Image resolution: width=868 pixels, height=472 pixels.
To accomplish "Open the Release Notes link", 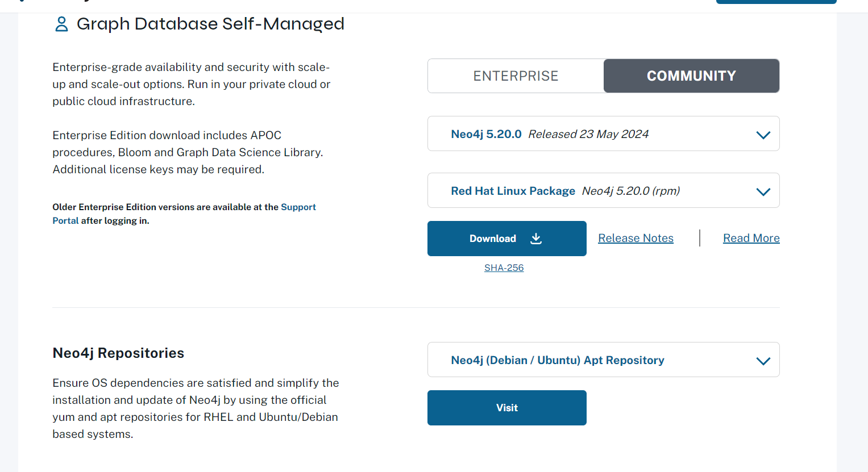I will point(636,238).
